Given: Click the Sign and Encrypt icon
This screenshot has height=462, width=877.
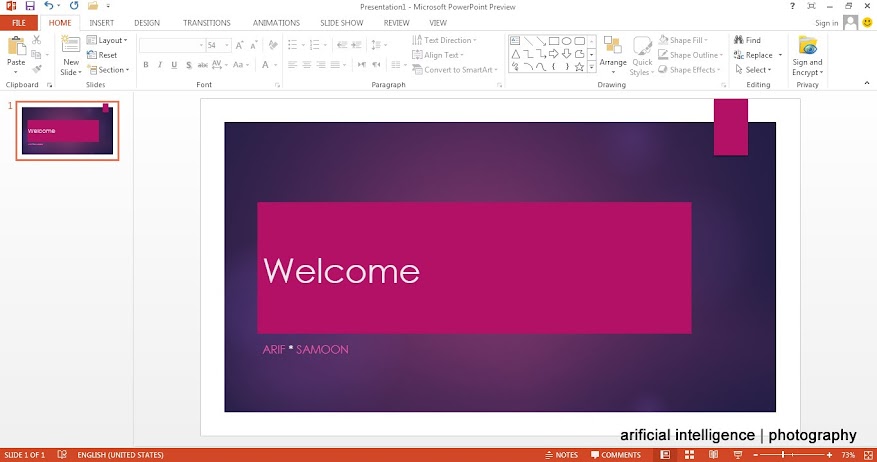Looking at the screenshot, I should coord(808,45).
